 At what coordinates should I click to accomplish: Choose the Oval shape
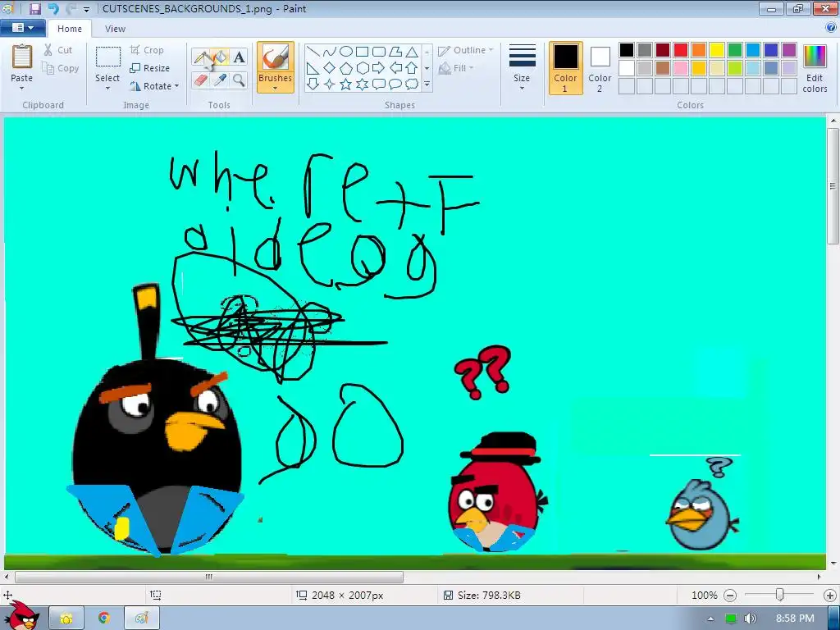click(x=346, y=52)
